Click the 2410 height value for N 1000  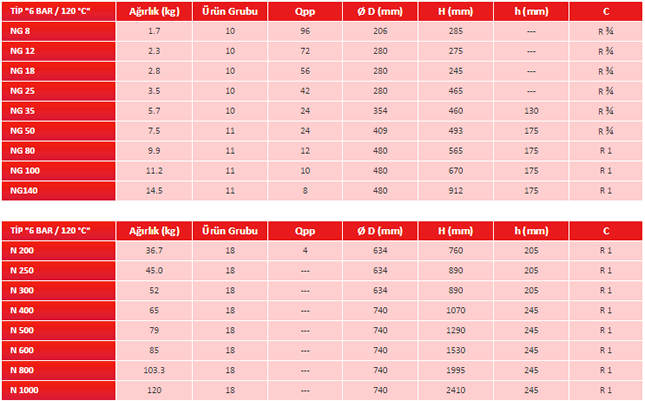point(456,390)
